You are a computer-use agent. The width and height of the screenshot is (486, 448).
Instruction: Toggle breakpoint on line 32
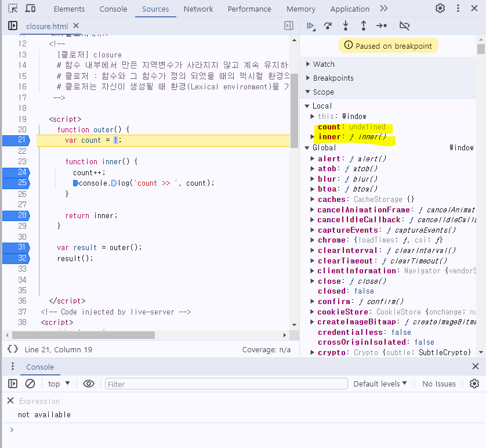pos(16,258)
